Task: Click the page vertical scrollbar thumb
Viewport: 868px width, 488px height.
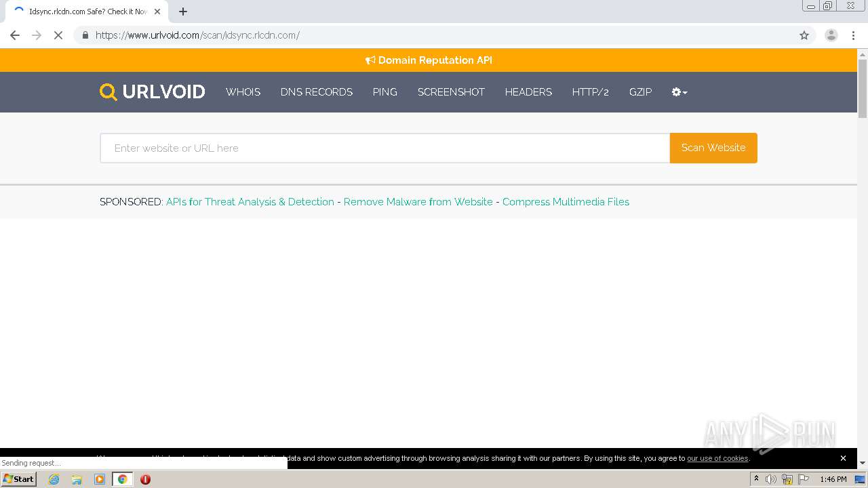Action: 863,88
